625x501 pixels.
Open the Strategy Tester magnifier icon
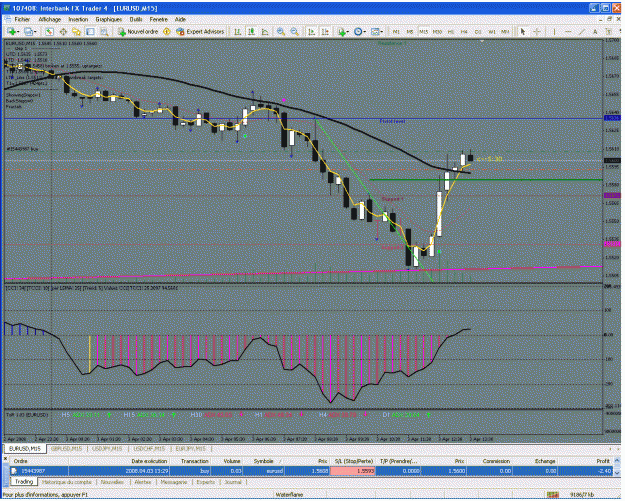click(104, 31)
